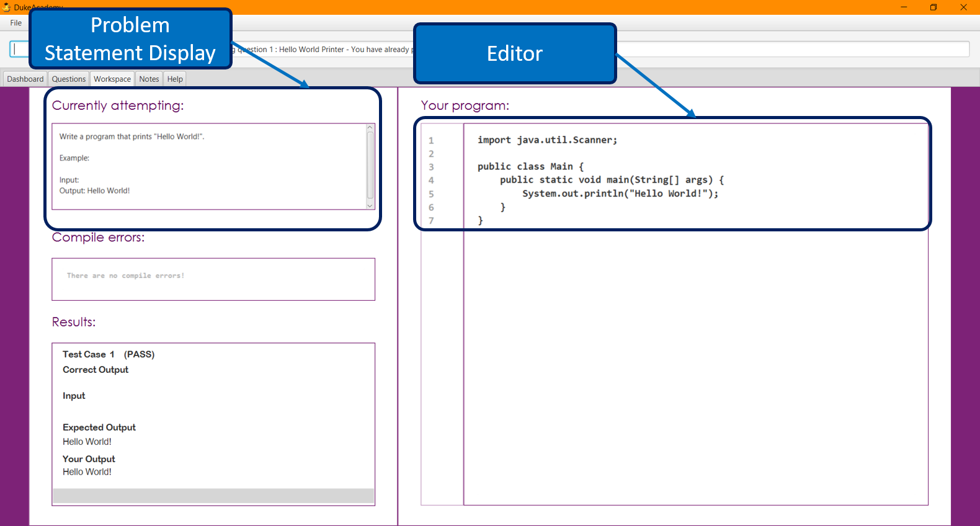
Task: Click the 'Expected Output' label
Action: [x=99, y=427]
